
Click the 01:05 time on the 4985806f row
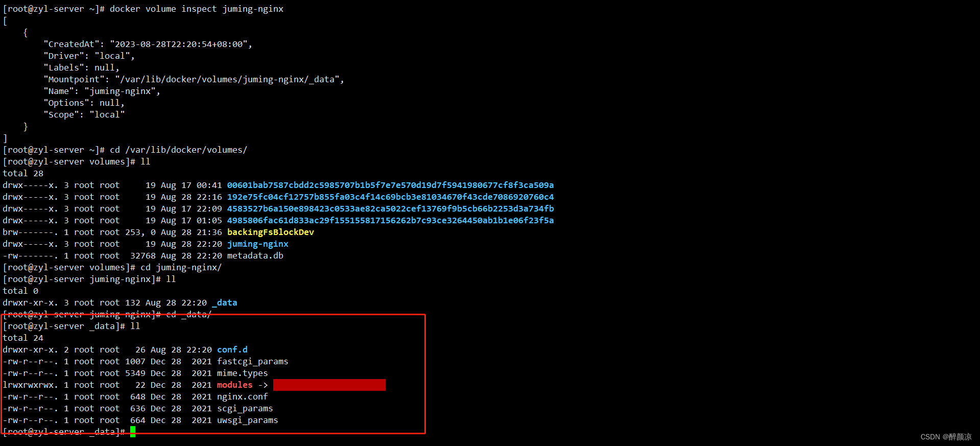[x=209, y=220]
